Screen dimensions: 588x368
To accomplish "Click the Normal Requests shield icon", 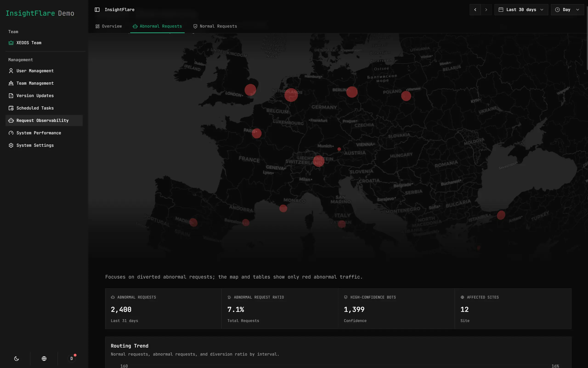I will tap(195, 26).
